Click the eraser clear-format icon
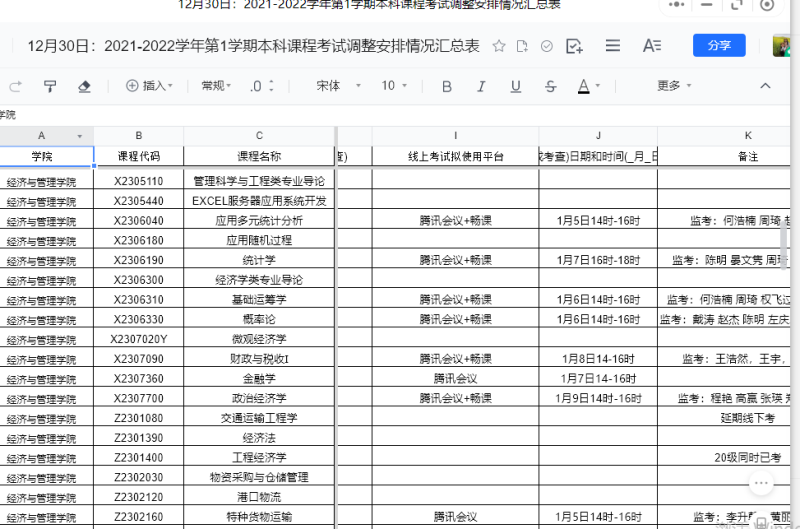The image size is (800, 529). pyautogui.click(x=84, y=86)
